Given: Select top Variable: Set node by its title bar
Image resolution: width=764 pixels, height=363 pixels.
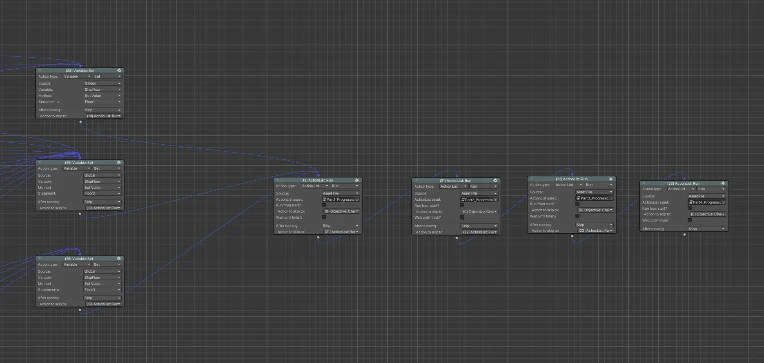Looking at the screenshot, I should click(x=80, y=70).
